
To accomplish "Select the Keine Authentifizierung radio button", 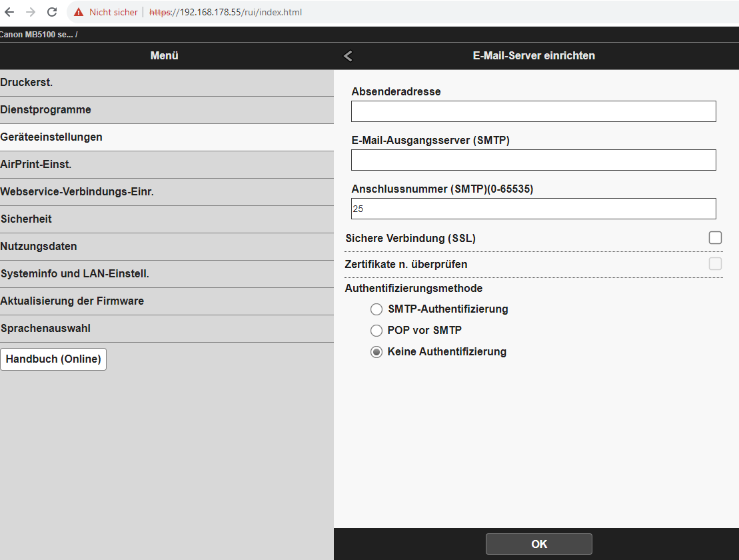I will point(376,352).
